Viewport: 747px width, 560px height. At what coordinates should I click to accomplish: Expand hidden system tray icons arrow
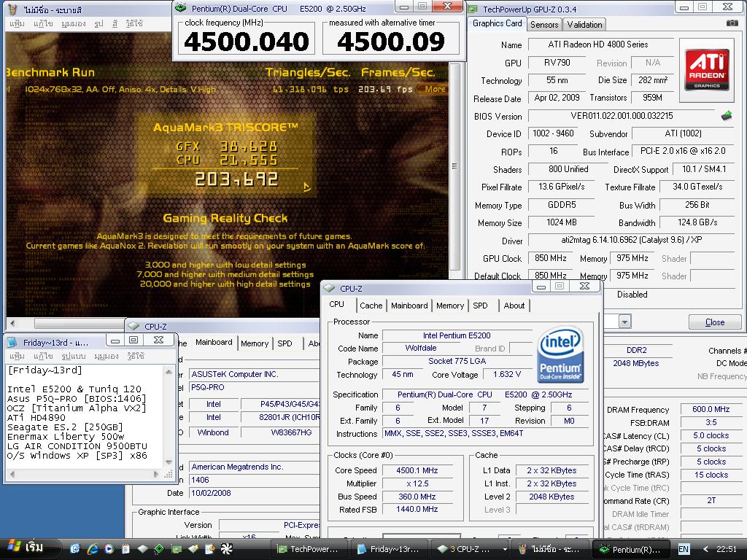[x=705, y=549]
